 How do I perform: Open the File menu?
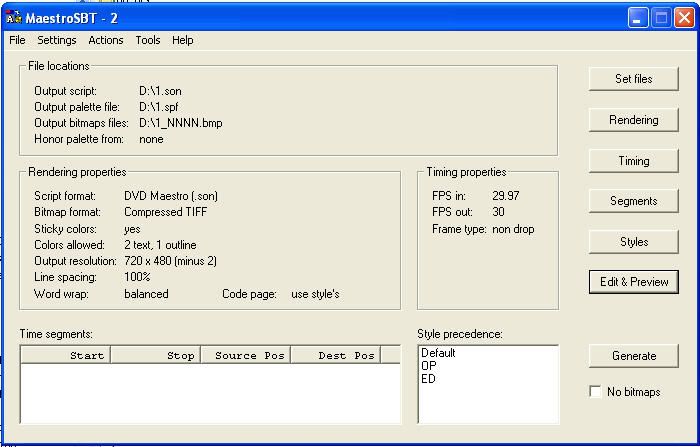17,40
